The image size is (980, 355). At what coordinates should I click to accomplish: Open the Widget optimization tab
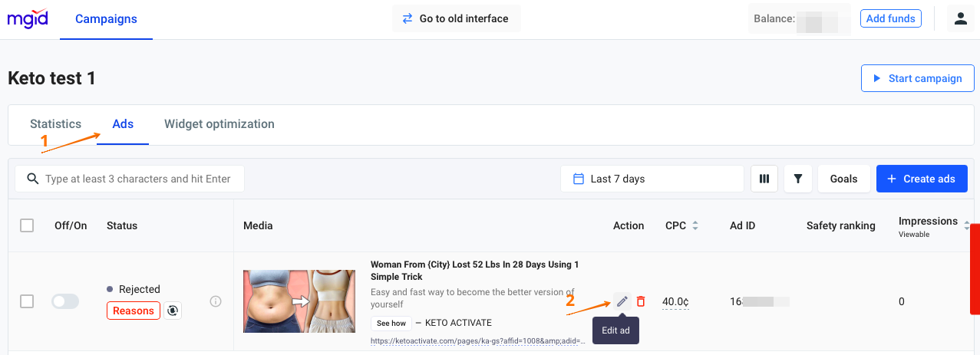(219, 123)
